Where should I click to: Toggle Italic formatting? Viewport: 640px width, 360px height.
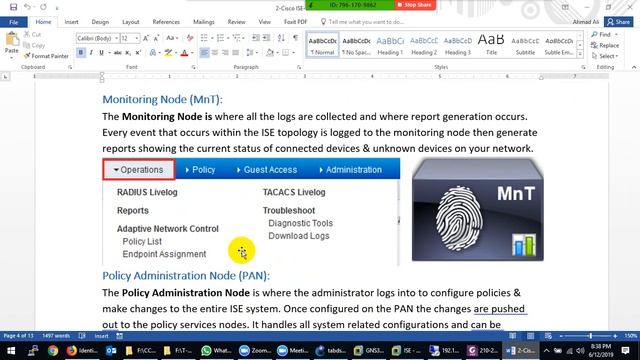(91, 53)
